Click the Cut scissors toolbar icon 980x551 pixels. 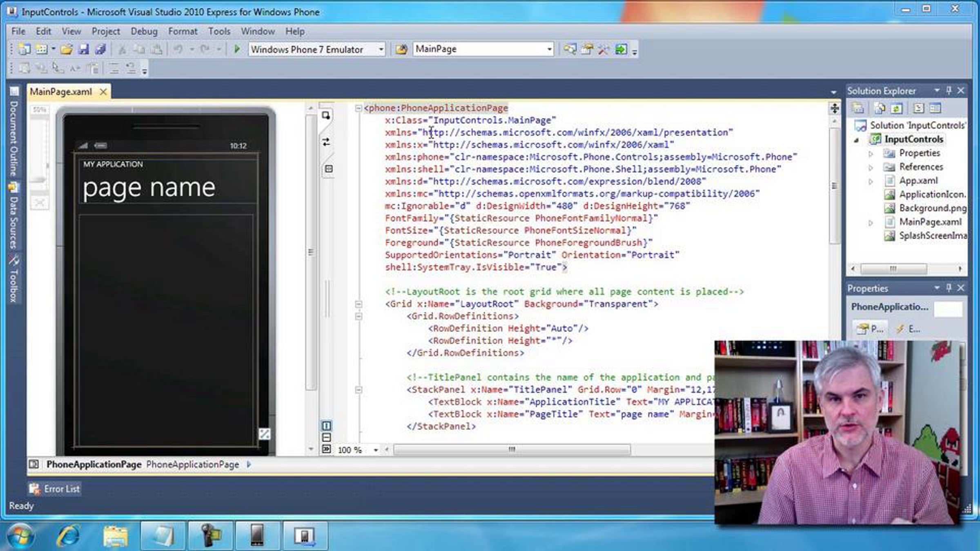[x=122, y=49]
